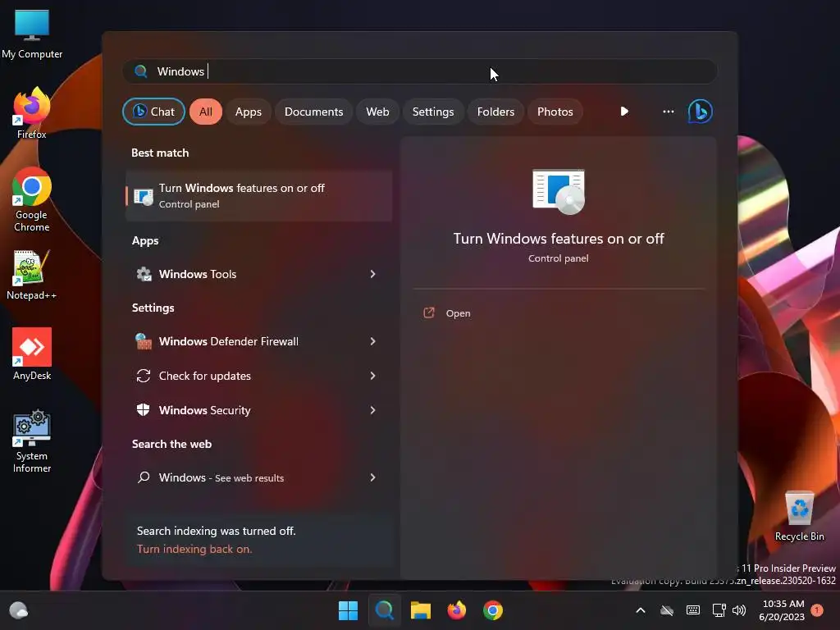Expand Windows web results chevron
This screenshot has height=630, width=840.
pos(373,477)
